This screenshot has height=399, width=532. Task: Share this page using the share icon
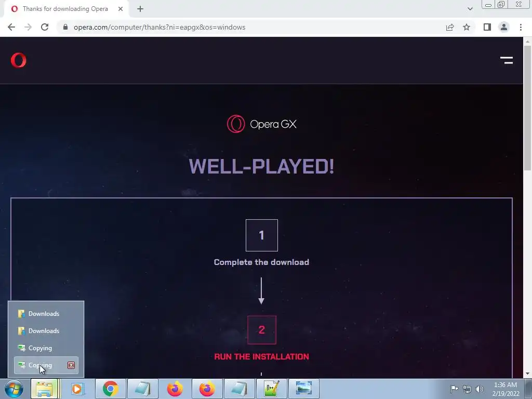tap(450, 27)
